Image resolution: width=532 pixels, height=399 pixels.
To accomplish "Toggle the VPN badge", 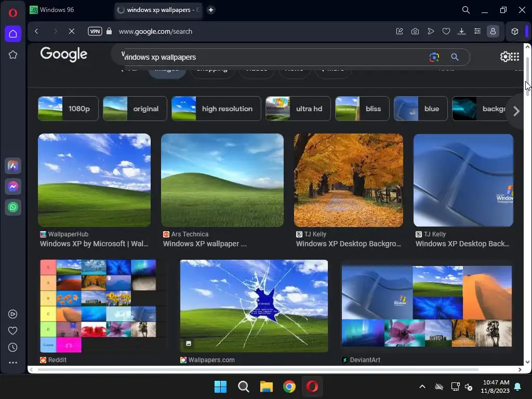I will coord(95,31).
